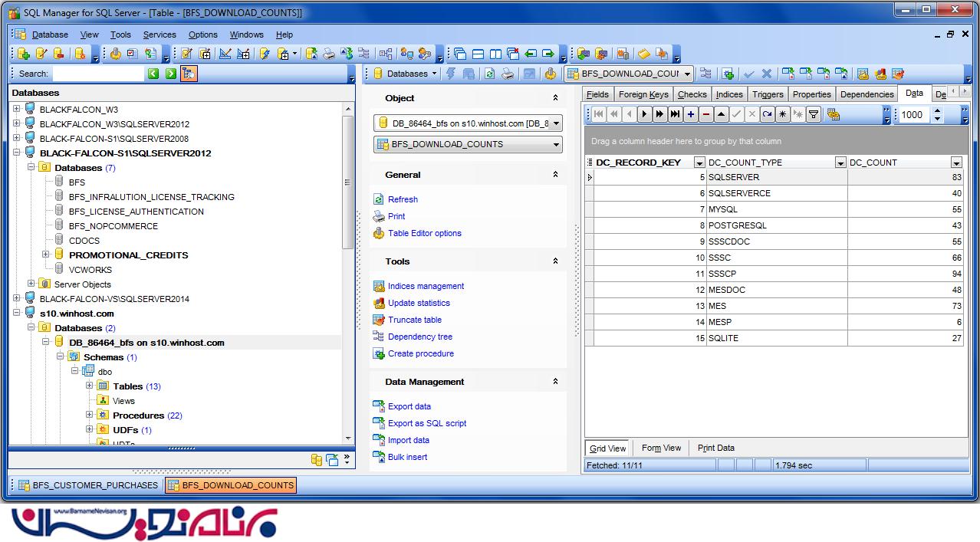The image size is (980, 542).
Task: Open DC_COUNT_TYPE column filter dropdown
Action: tap(840, 163)
